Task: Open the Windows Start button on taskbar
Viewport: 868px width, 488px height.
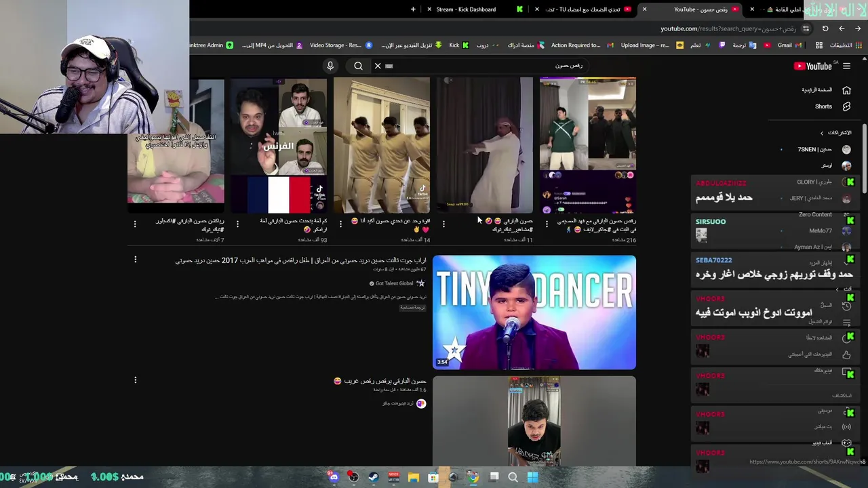Action: click(532, 477)
